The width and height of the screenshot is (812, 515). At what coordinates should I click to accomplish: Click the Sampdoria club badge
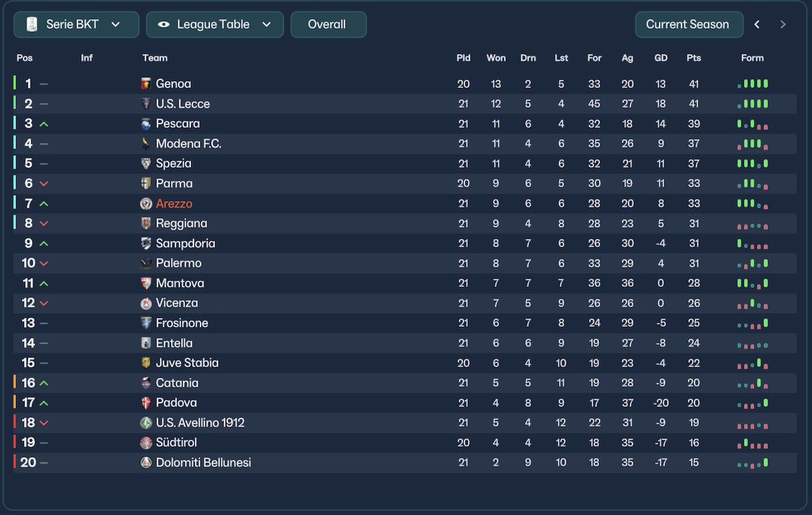146,244
